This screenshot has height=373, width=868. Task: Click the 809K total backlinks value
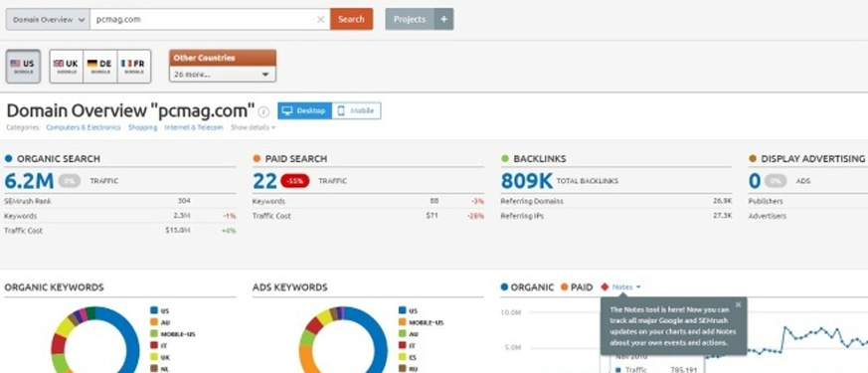click(x=526, y=181)
